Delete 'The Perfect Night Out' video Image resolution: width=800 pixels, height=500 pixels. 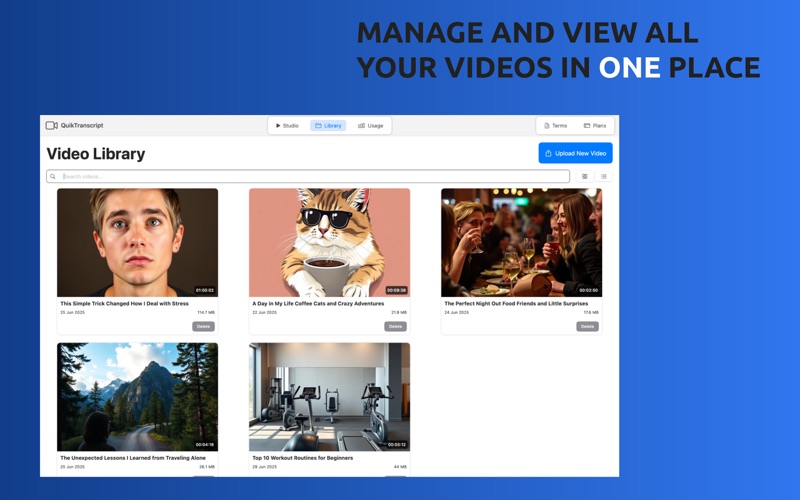click(x=587, y=327)
